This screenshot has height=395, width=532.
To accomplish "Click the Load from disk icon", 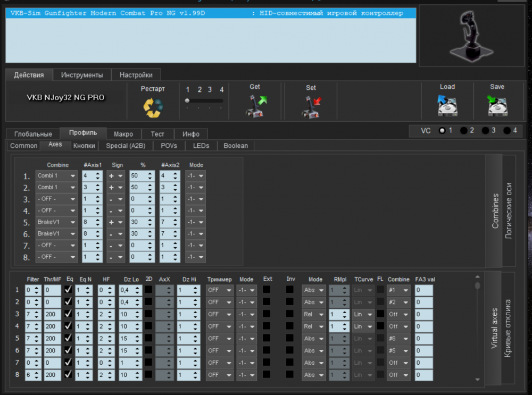I will [447, 105].
